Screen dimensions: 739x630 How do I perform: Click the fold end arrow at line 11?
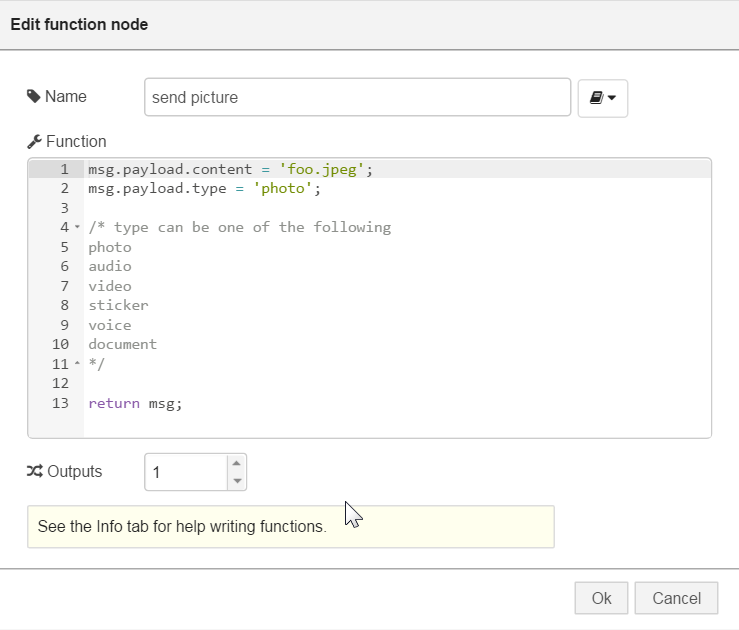(x=77, y=364)
